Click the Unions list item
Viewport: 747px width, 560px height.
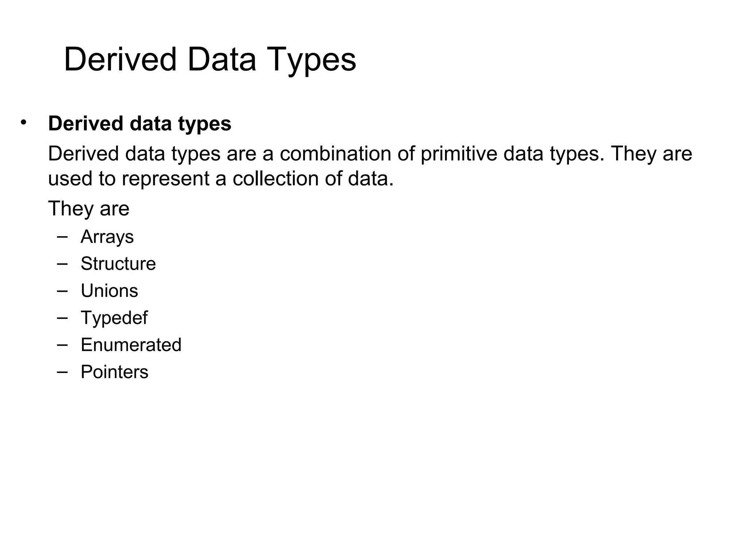tap(109, 291)
